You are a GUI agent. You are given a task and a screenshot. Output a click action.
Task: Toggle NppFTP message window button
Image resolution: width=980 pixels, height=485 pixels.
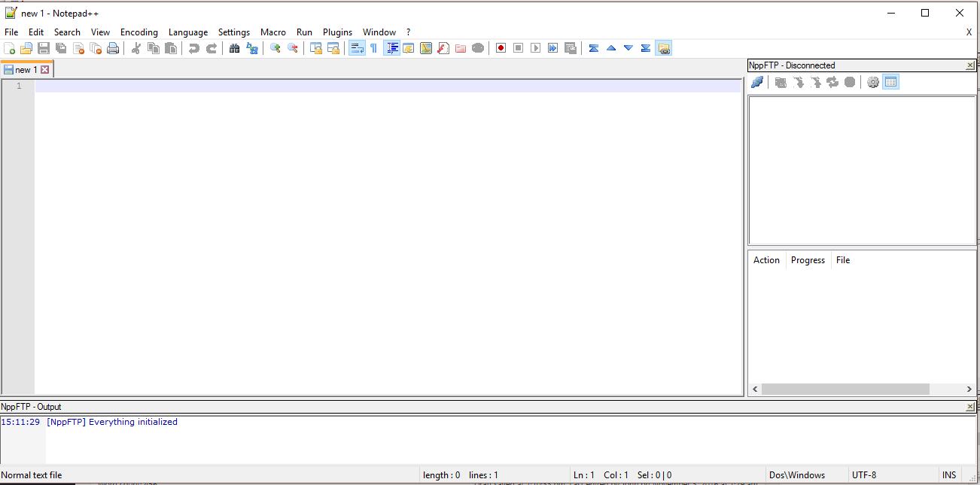pos(891,82)
